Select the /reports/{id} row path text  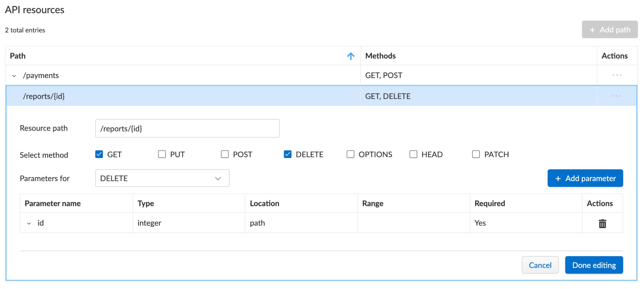(44, 96)
